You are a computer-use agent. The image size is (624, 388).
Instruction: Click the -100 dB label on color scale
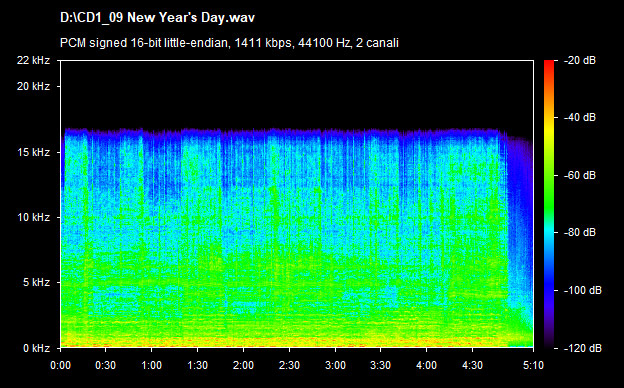click(x=583, y=291)
